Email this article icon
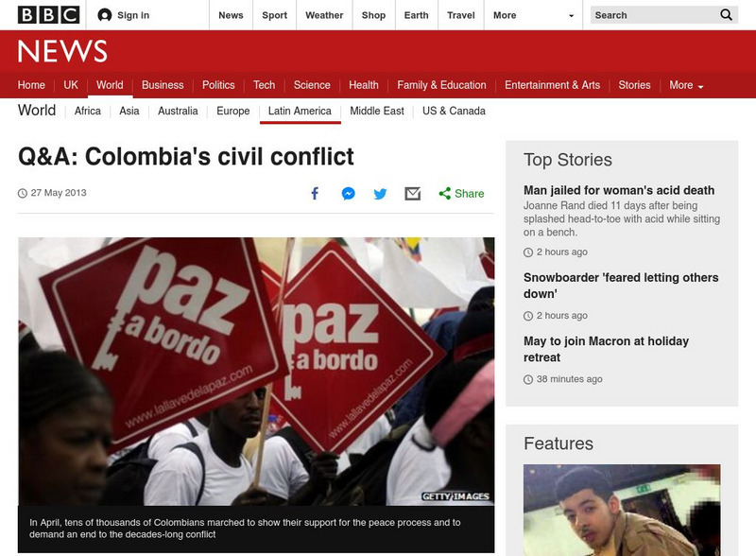The width and height of the screenshot is (756, 556). 412,194
